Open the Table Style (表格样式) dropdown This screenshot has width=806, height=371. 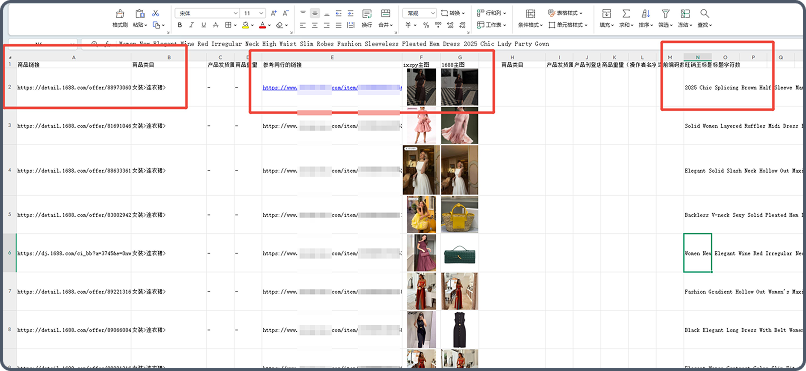pyautogui.click(x=565, y=13)
